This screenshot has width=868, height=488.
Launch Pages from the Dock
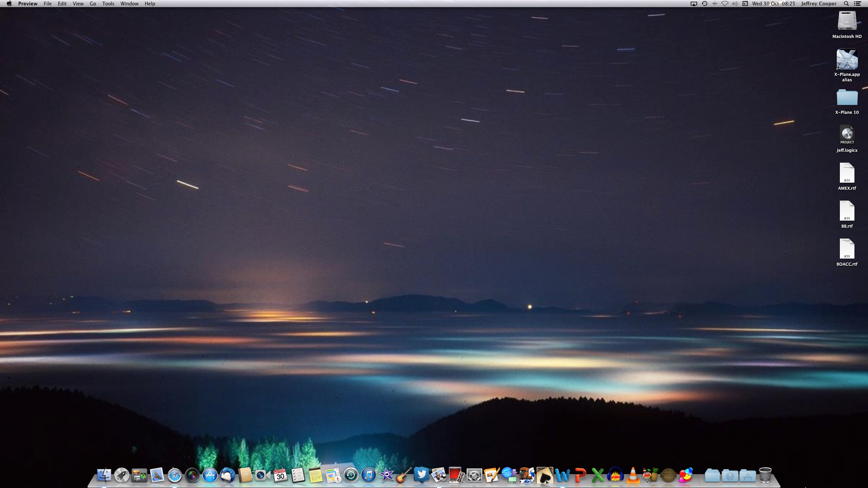(x=492, y=475)
